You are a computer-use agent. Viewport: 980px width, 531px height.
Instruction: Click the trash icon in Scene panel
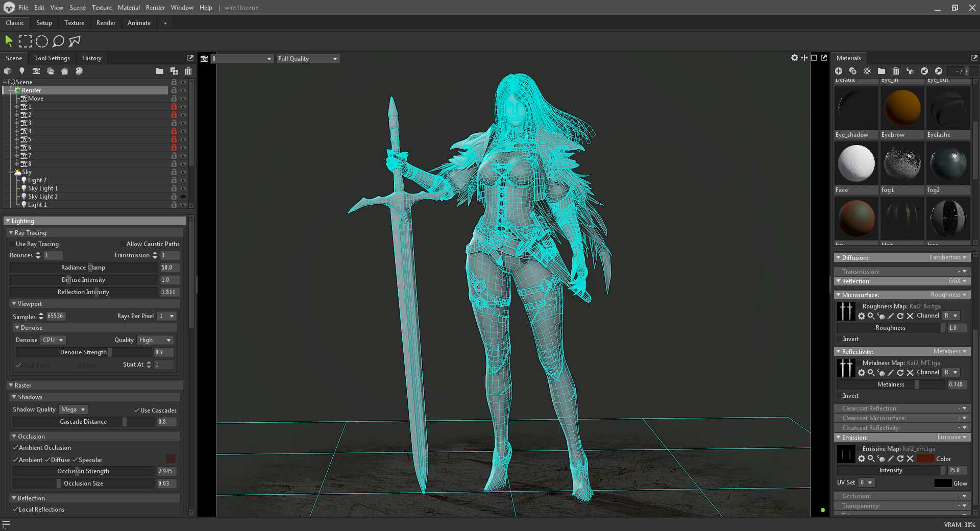(x=188, y=71)
